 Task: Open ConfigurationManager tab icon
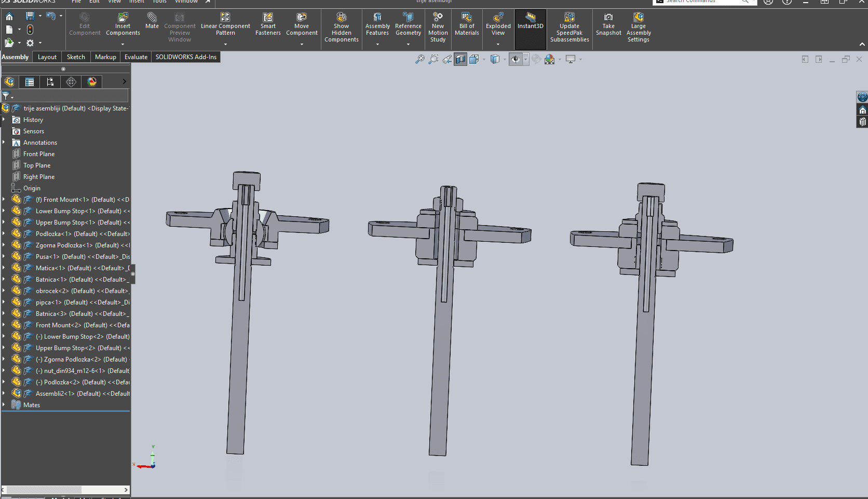[50, 81]
